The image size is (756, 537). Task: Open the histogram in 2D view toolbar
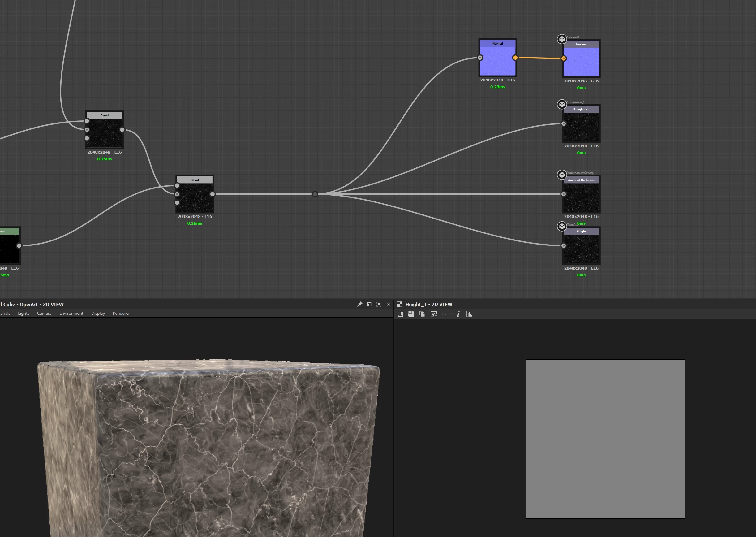469,314
